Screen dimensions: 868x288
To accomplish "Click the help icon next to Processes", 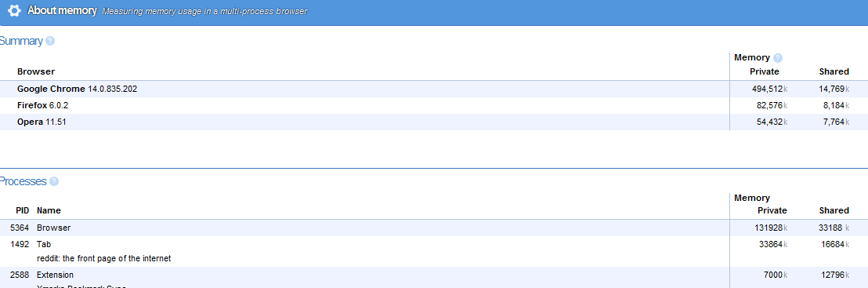I will [54, 181].
